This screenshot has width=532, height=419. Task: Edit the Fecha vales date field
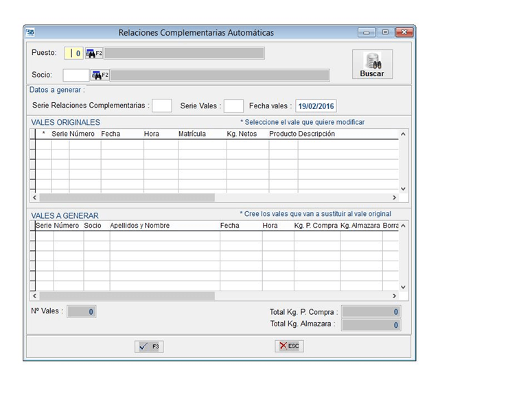coord(316,106)
